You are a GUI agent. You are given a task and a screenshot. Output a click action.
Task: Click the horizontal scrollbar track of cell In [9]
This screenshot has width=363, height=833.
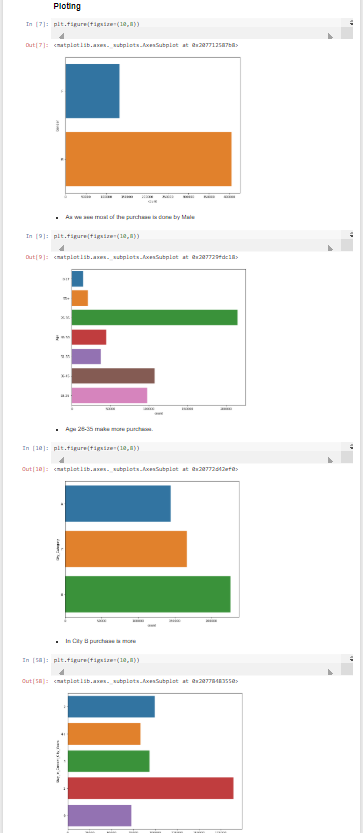point(196,248)
